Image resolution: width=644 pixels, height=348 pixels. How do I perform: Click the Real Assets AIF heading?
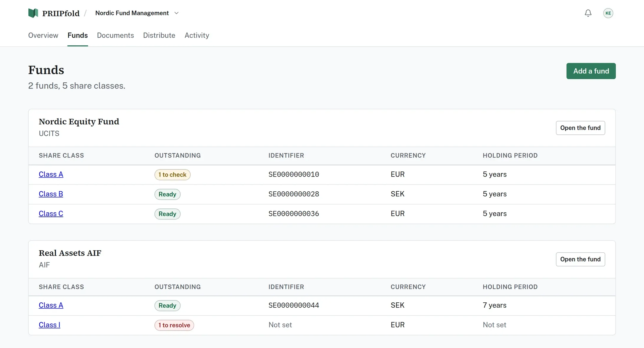tap(70, 253)
